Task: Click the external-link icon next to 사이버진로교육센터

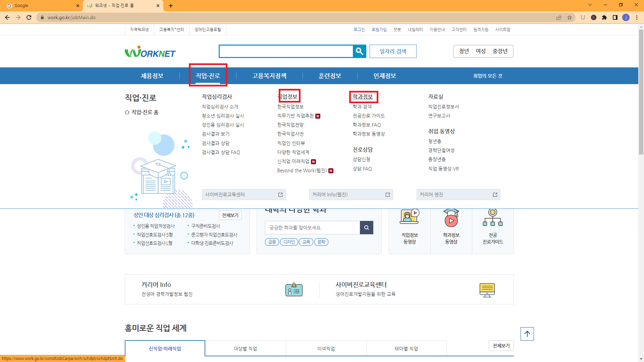Action: coord(280,194)
